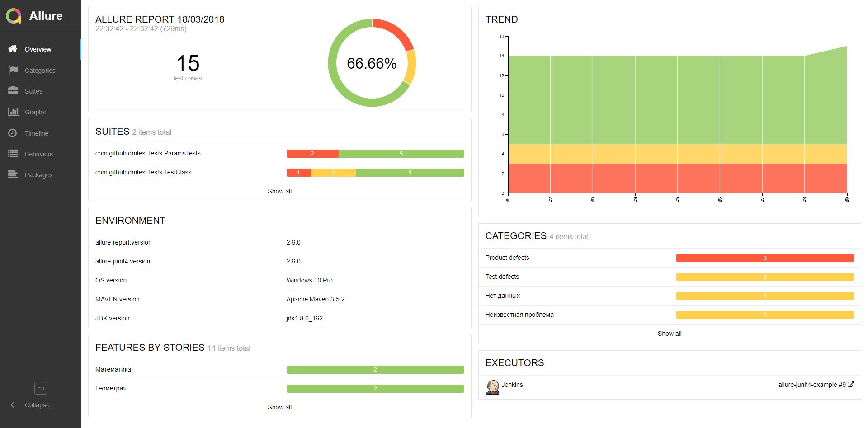
Task: Open the Неизвестная проблема category
Action: point(670,315)
